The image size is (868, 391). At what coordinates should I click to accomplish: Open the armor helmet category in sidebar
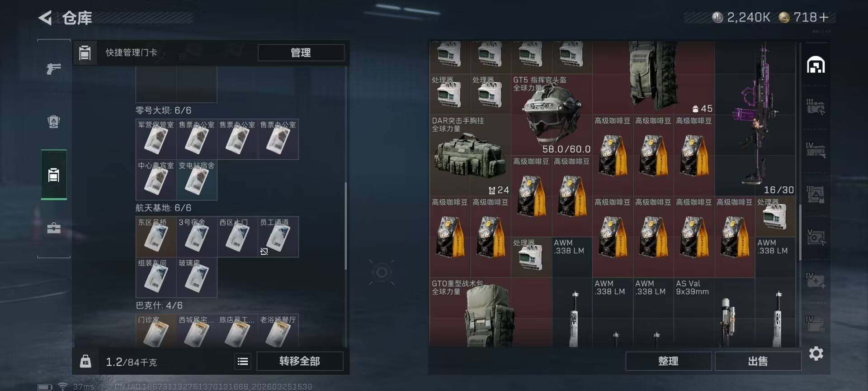54,121
